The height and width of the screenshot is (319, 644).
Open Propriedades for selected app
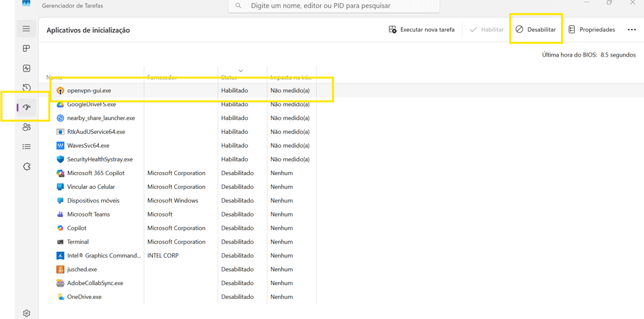pos(591,30)
